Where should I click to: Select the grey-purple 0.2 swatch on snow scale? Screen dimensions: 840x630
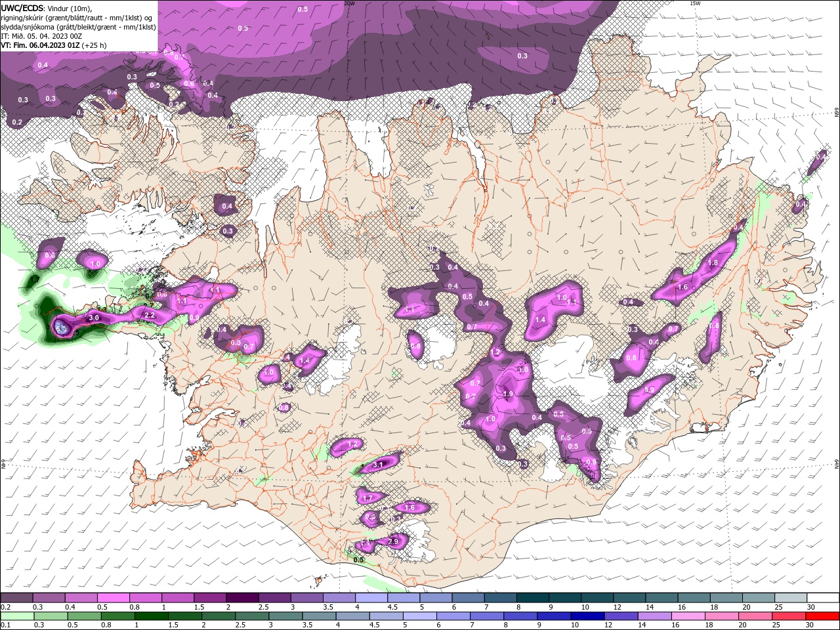(x=16, y=598)
